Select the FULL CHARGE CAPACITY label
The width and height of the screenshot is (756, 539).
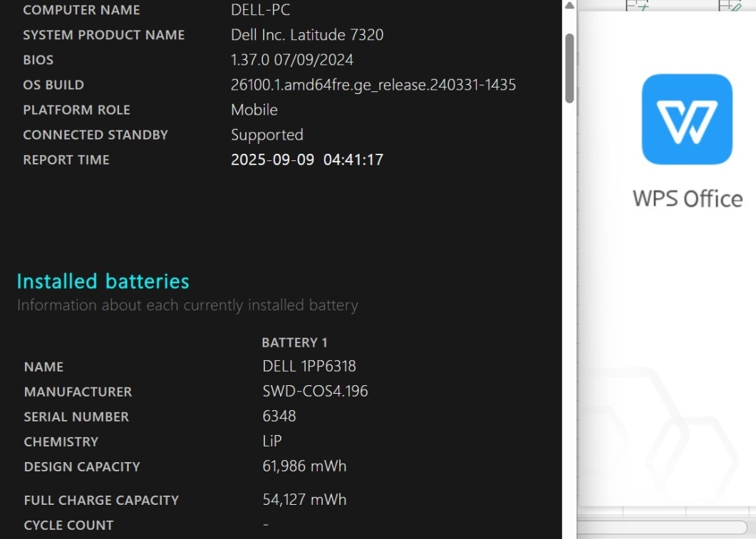(101, 501)
